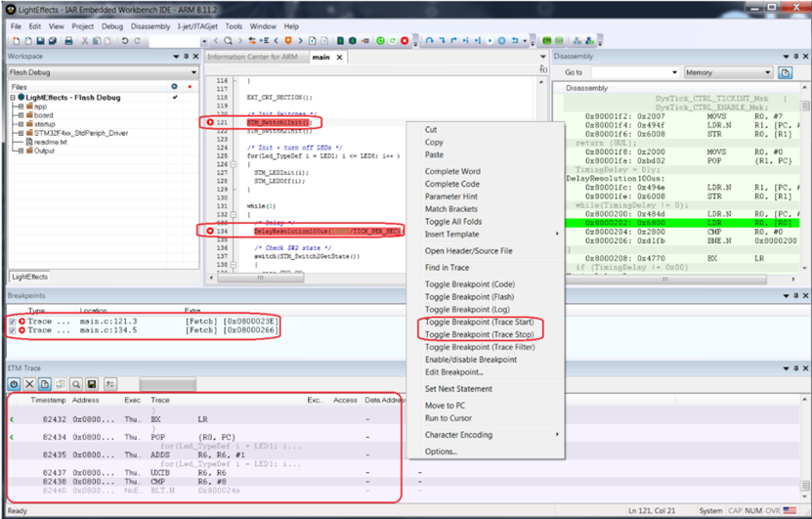This screenshot has width=812, height=519.
Task: Choose Toggle Breakpoint (Trace Stop) from context menu
Action: click(479, 334)
